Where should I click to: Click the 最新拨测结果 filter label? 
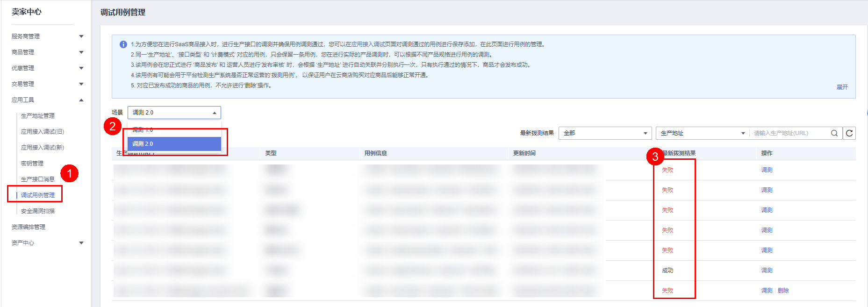pyautogui.click(x=537, y=133)
